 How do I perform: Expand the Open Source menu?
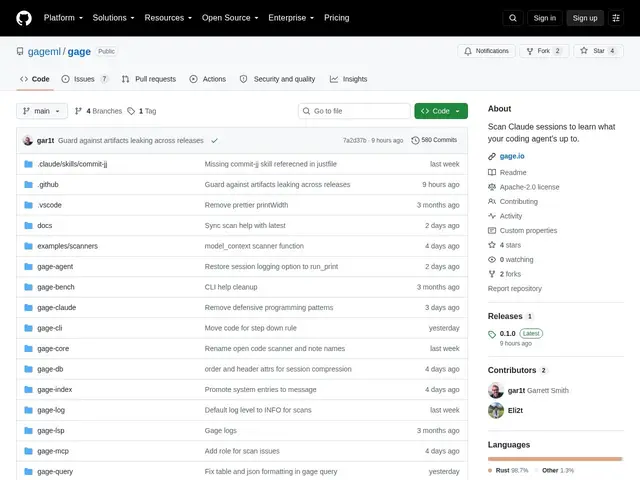(x=230, y=18)
